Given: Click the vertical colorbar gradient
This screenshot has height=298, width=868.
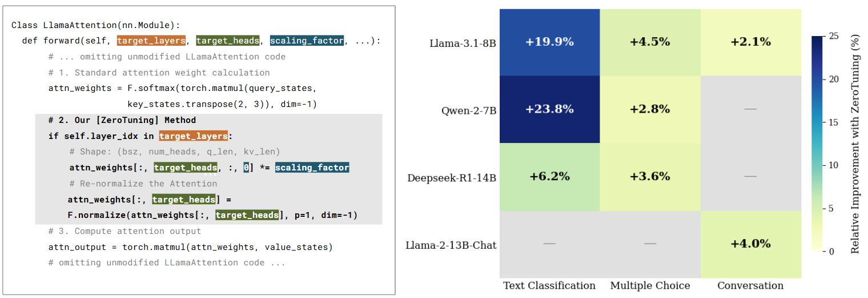Looking at the screenshot, I should [818, 143].
